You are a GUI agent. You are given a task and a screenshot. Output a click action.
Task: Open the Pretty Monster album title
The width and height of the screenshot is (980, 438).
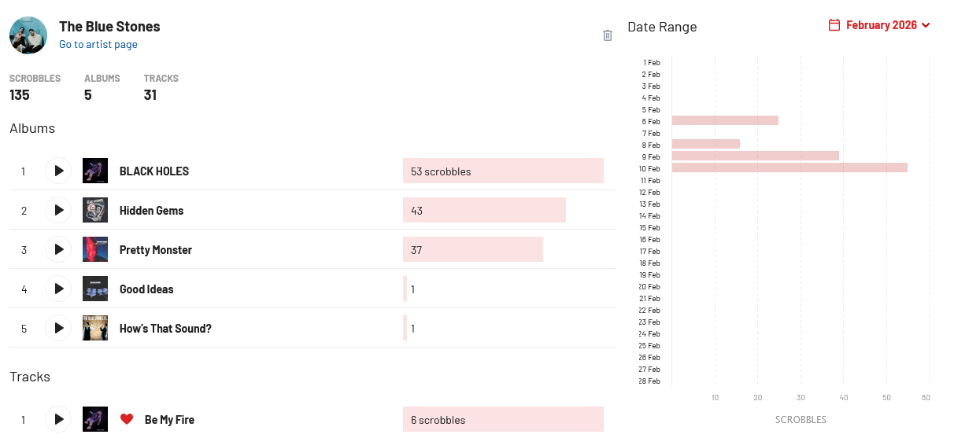pyautogui.click(x=156, y=250)
